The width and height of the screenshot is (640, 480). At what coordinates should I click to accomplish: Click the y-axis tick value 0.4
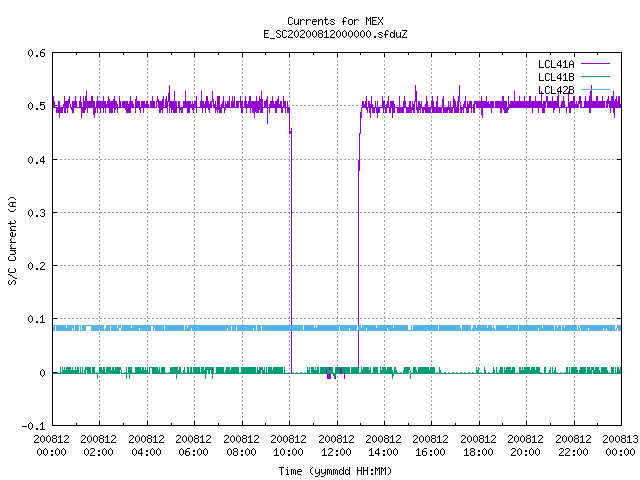click(36, 160)
